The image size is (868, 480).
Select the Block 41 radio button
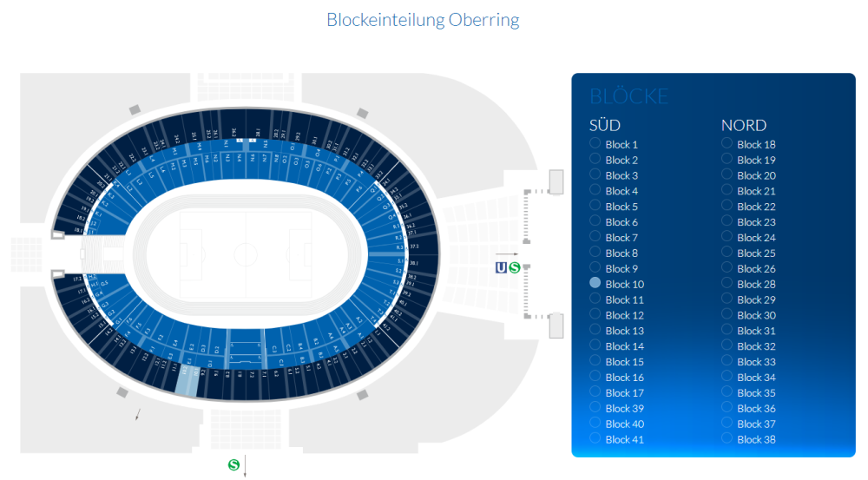click(595, 438)
